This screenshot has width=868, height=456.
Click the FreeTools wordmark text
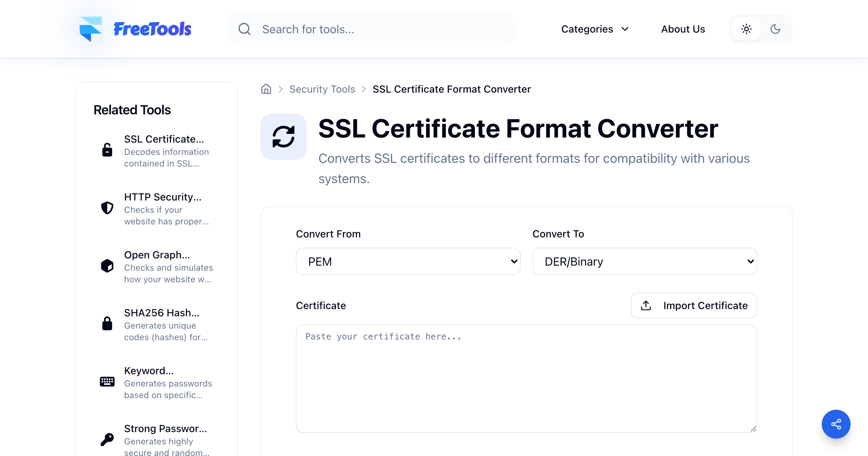coord(152,29)
